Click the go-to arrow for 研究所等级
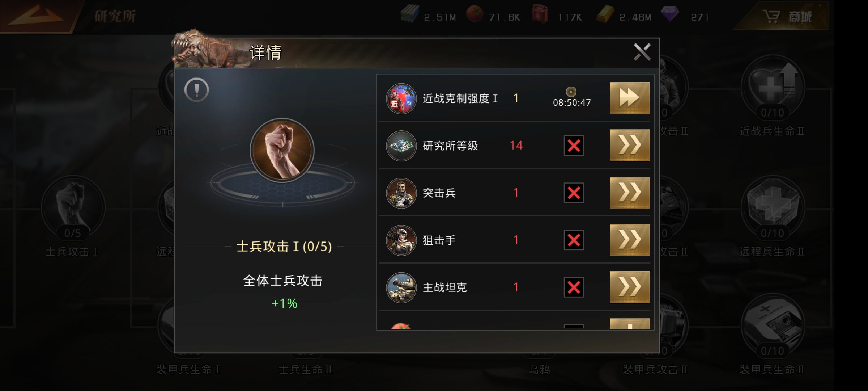Viewport: 868px width, 391px height. click(629, 145)
